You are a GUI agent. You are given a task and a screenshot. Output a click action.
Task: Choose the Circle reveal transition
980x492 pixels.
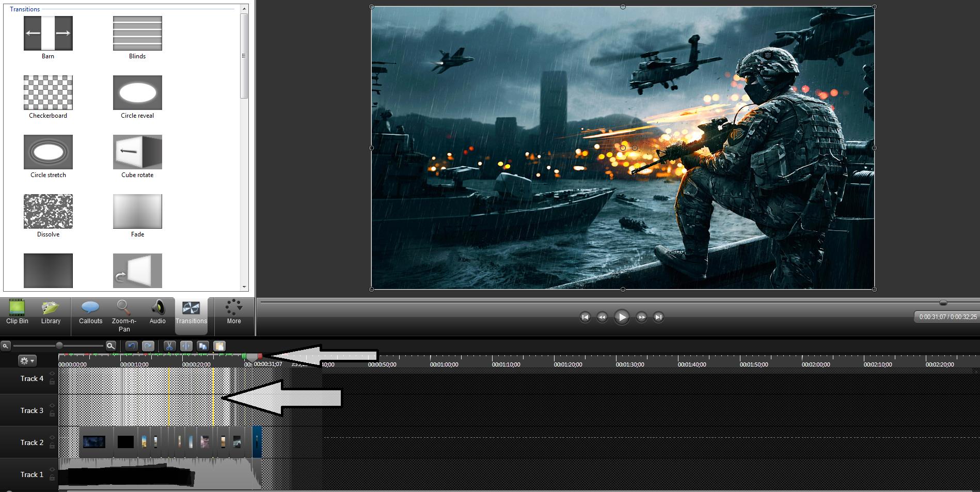pos(137,97)
